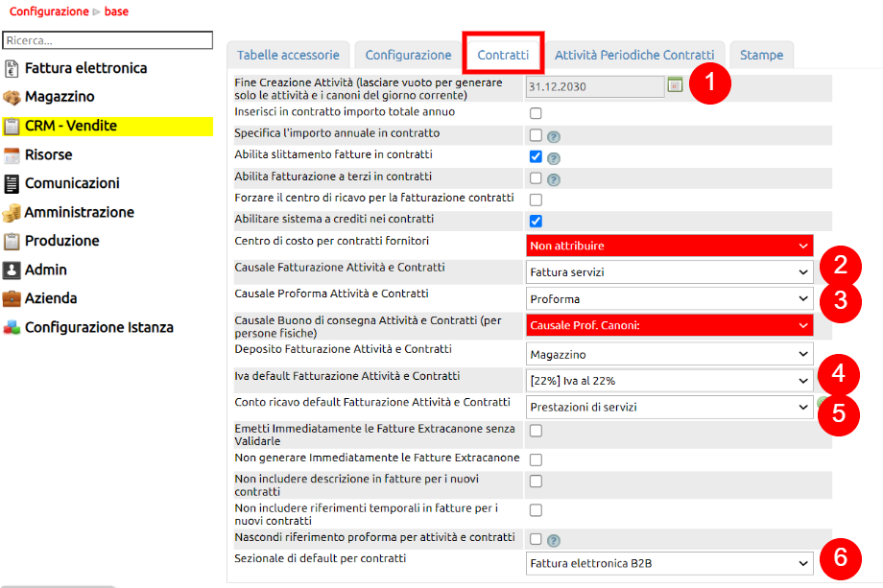Open Sezionale di default per contratti dropdown
This screenshot has height=588, width=883.
point(670,563)
